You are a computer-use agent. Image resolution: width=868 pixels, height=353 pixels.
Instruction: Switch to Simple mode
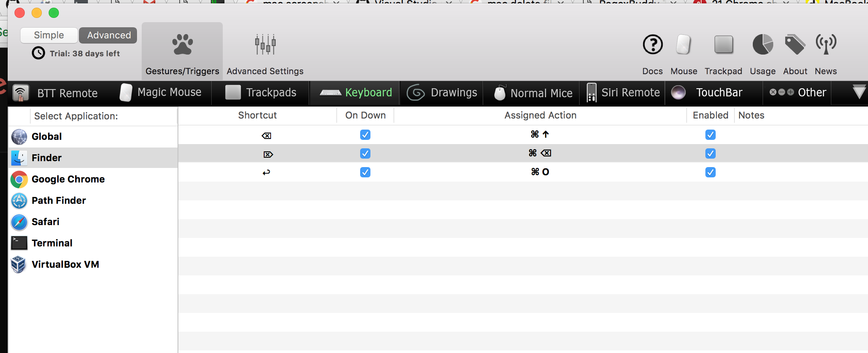(49, 35)
